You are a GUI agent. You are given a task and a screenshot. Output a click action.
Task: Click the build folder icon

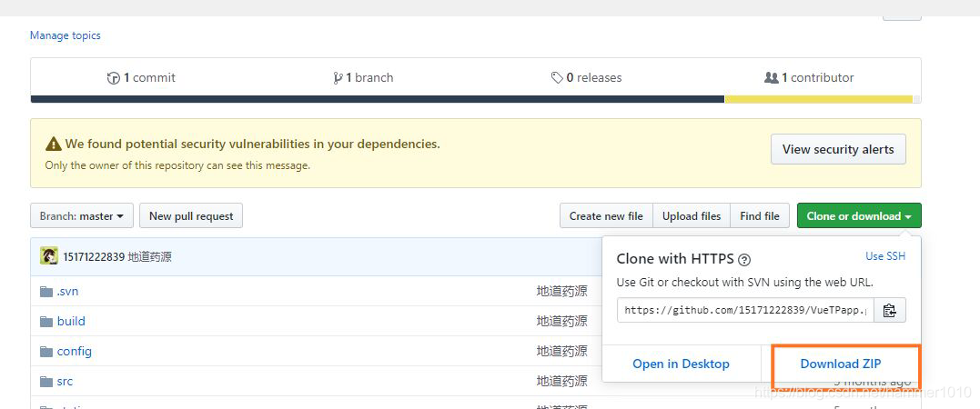coord(46,322)
